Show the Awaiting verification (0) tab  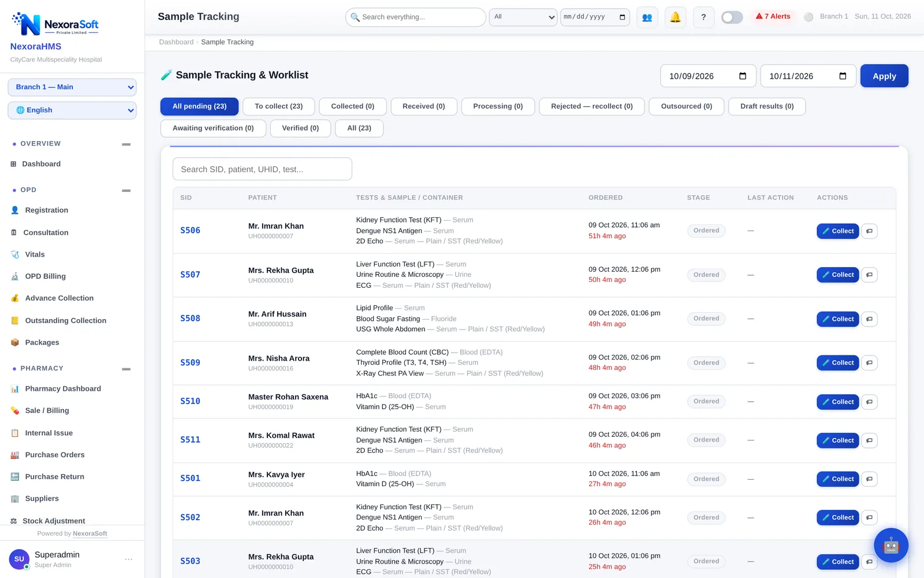213,128
